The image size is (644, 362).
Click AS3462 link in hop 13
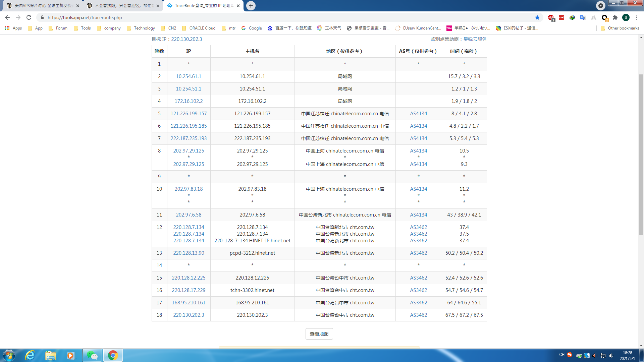[x=418, y=253]
